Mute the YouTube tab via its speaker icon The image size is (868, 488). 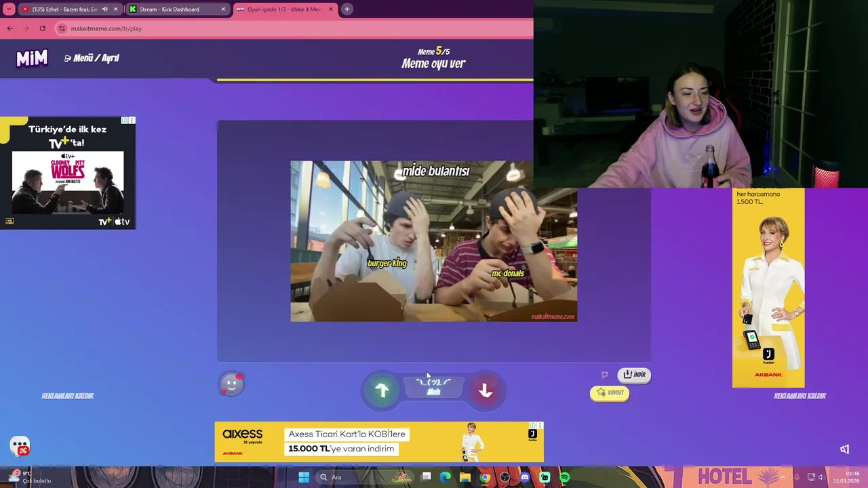(x=104, y=9)
